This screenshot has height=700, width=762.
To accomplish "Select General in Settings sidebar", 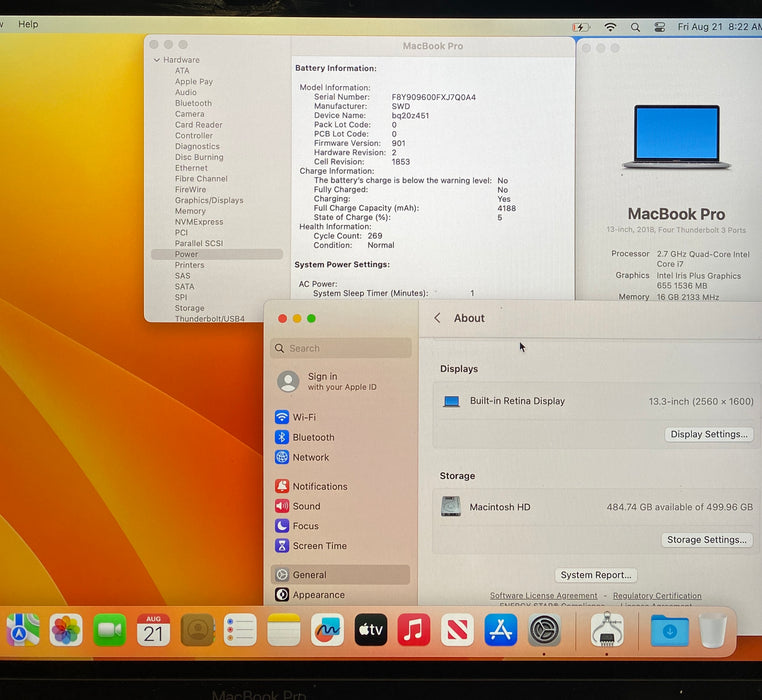I will click(340, 575).
